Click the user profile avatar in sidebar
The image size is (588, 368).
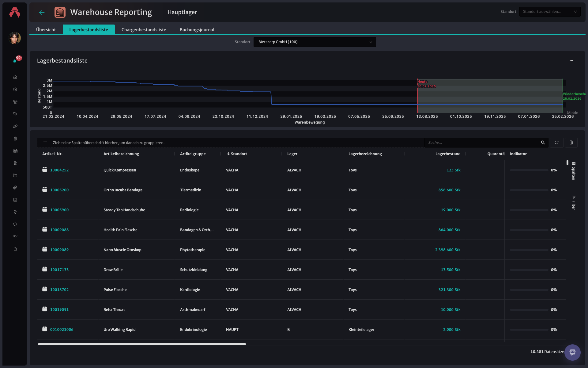pyautogui.click(x=15, y=38)
